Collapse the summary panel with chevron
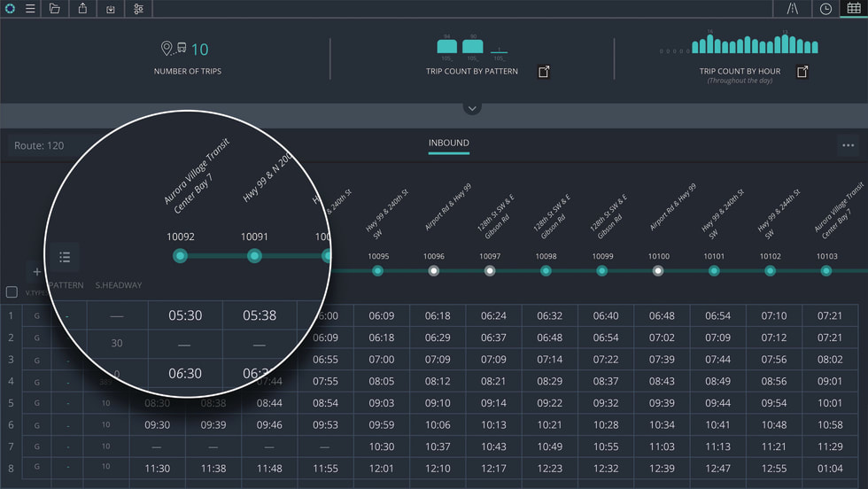The height and width of the screenshot is (489, 868). (x=472, y=108)
